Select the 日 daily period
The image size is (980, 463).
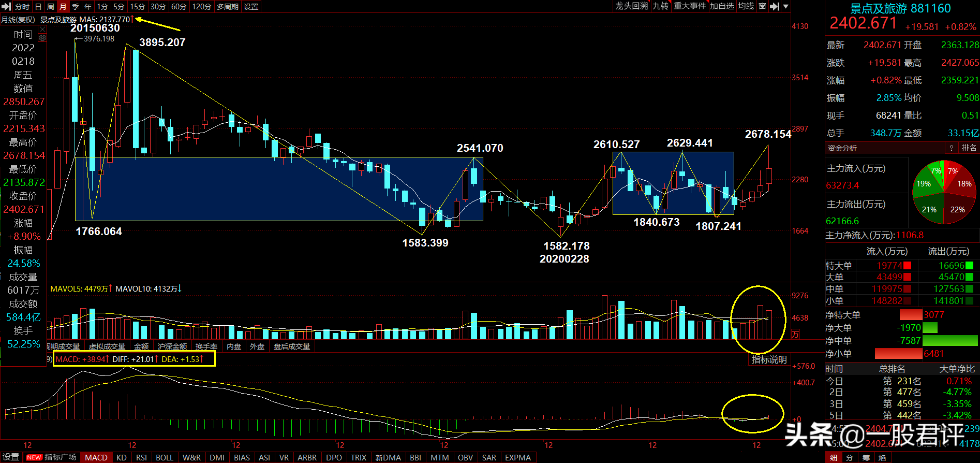[38, 7]
